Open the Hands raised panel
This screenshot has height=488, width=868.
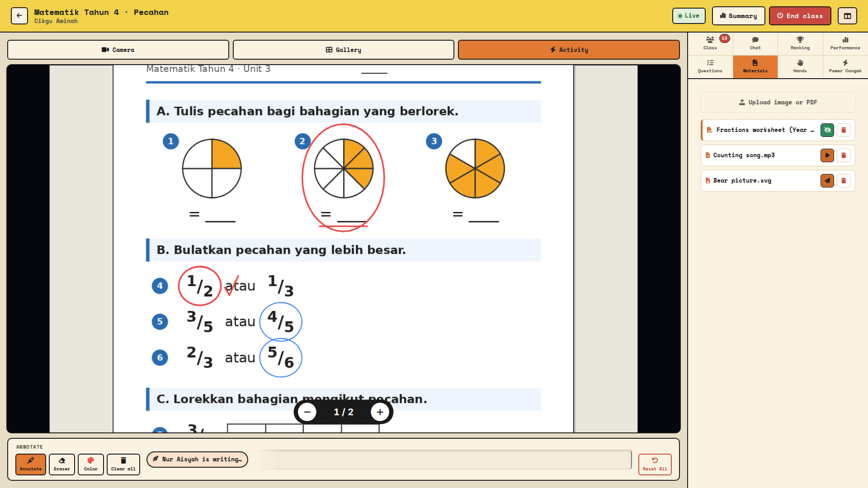[x=800, y=67]
